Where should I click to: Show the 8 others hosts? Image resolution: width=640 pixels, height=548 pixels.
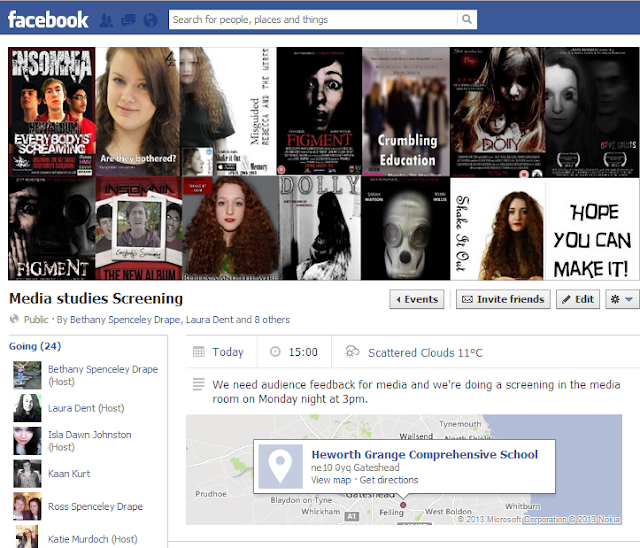click(x=272, y=319)
